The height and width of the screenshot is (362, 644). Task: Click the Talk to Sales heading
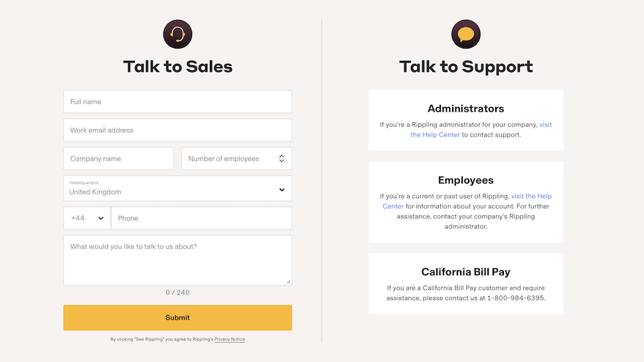coord(177,66)
